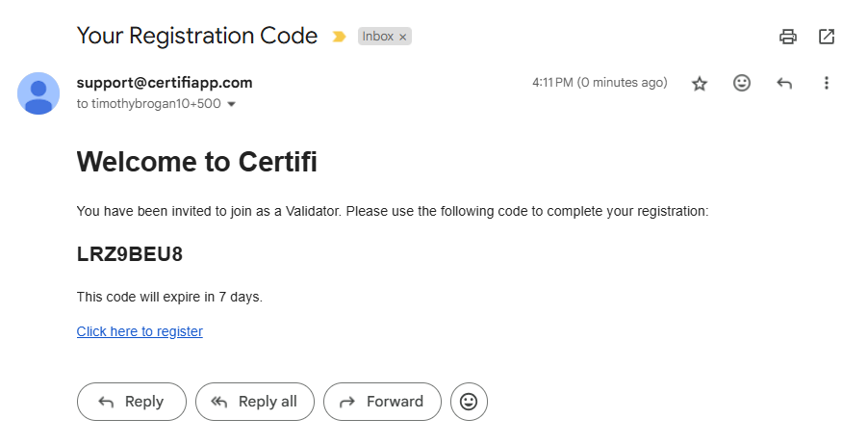868x445 pixels.
Task: Click the support@certifiapp.com sender name
Action: (x=165, y=83)
